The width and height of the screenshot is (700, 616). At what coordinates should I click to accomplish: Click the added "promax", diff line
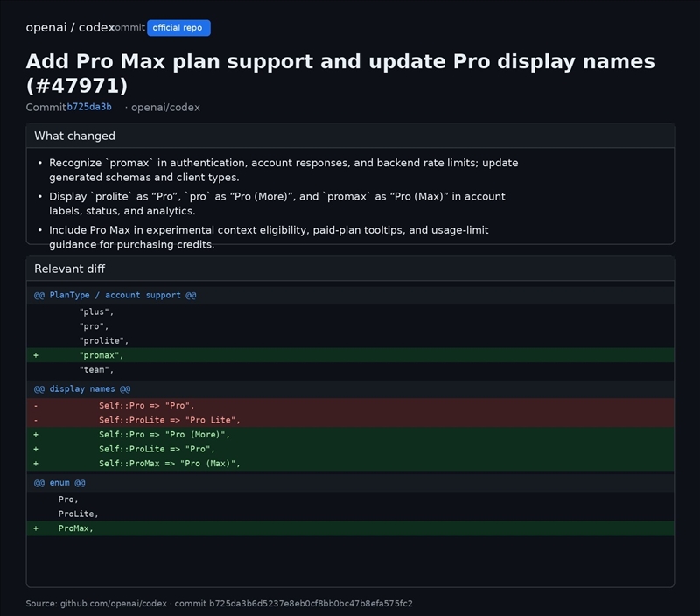click(x=350, y=355)
